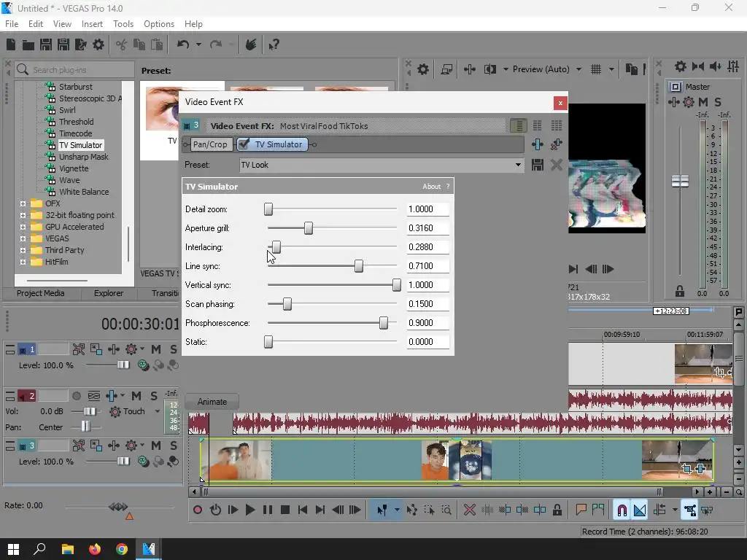Open master bus settings gear icon
The height and width of the screenshot is (560, 747).
click(x=681, y=66)
